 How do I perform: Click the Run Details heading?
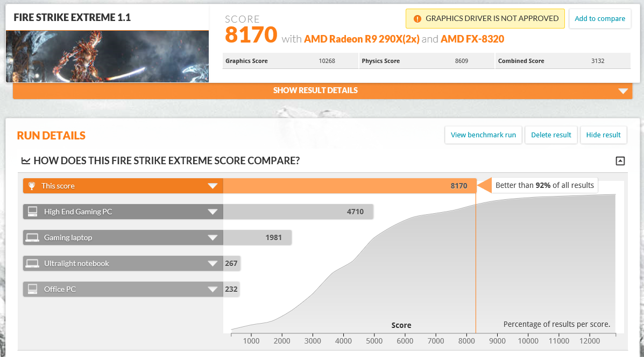pos(51,136)
